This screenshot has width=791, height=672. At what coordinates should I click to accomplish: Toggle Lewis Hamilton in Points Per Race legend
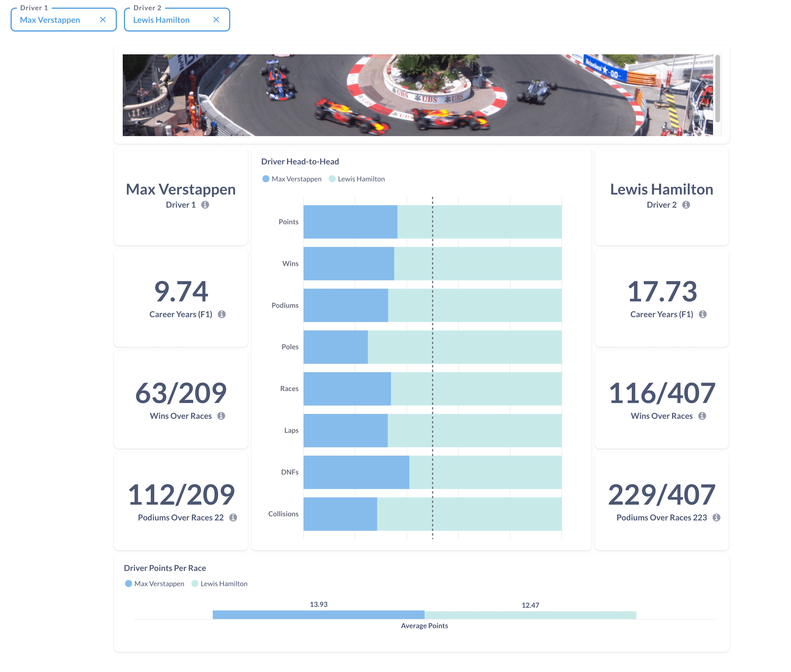pyautogui.click(x=219, y=584)
